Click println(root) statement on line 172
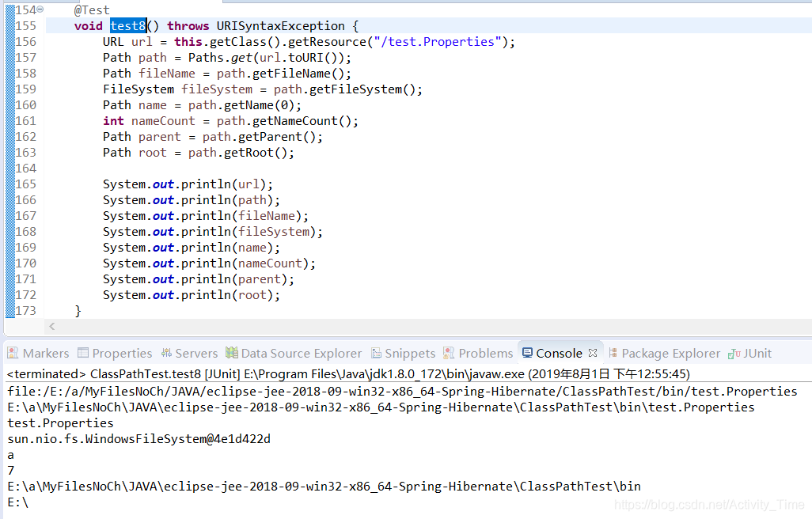The height and width of the screenshot is (519, 812). (x=191, y=295)
